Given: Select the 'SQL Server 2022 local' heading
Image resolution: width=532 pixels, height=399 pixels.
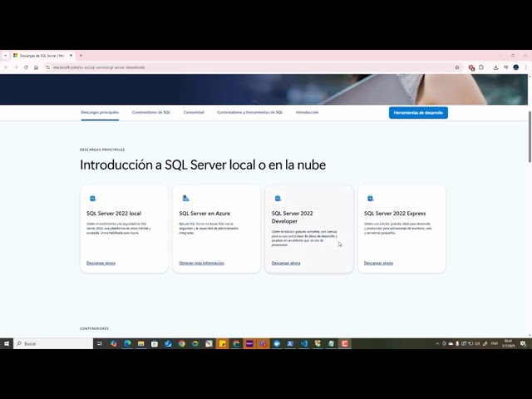Looking at the screenshot, I should click(x=114, y=214).
